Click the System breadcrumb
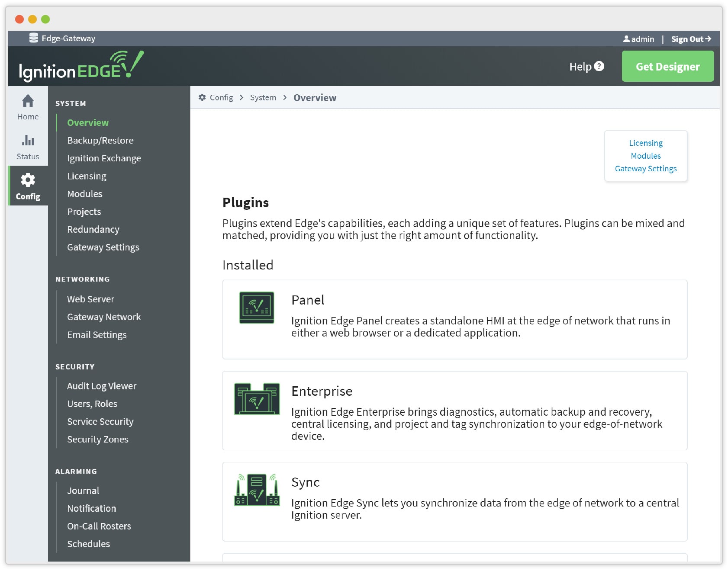 click(x=263, y=98)
